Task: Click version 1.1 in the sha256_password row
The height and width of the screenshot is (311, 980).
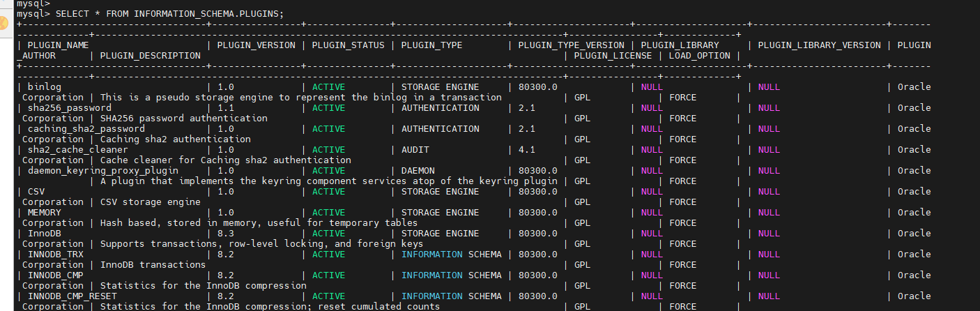Action: [226, 108]
